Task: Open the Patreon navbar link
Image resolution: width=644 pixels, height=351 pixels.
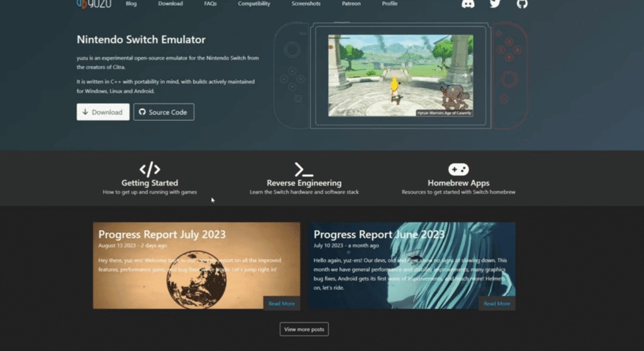Action: (x=351, y=4)
